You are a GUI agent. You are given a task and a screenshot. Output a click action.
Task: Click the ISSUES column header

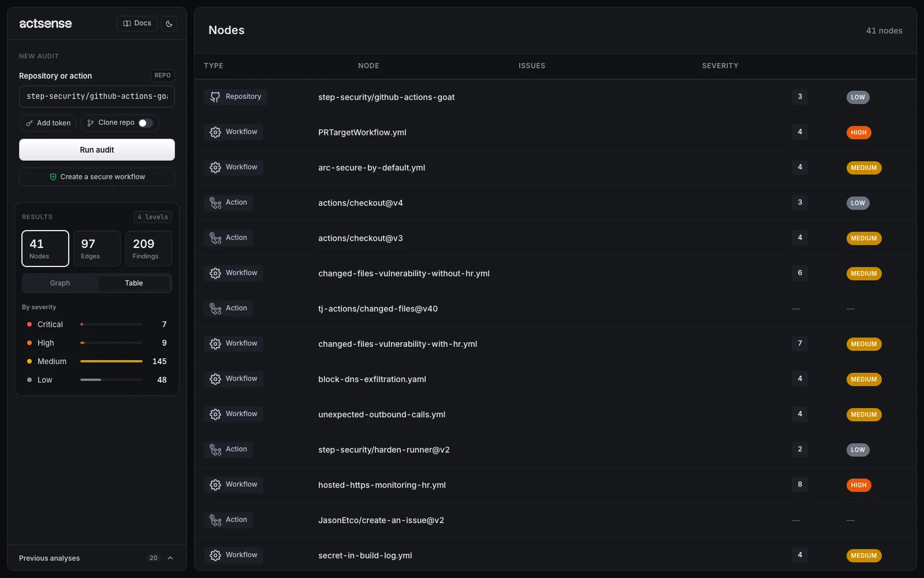click(x=532, y=66)
